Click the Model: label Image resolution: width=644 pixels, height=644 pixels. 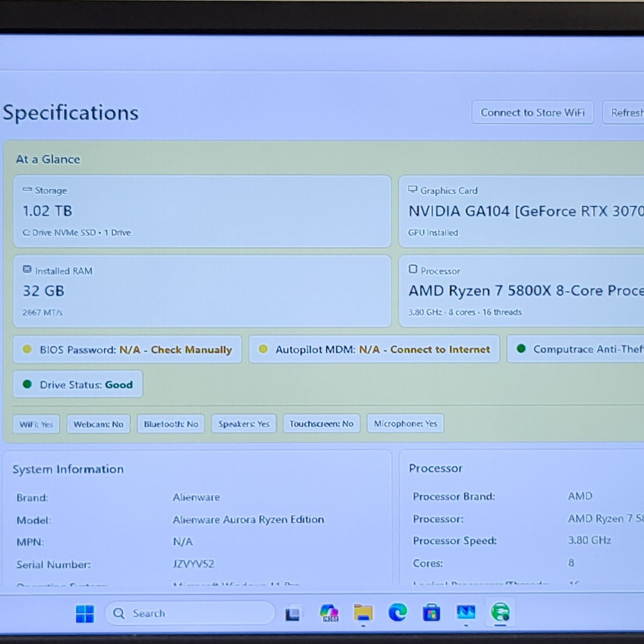point(34,521)
